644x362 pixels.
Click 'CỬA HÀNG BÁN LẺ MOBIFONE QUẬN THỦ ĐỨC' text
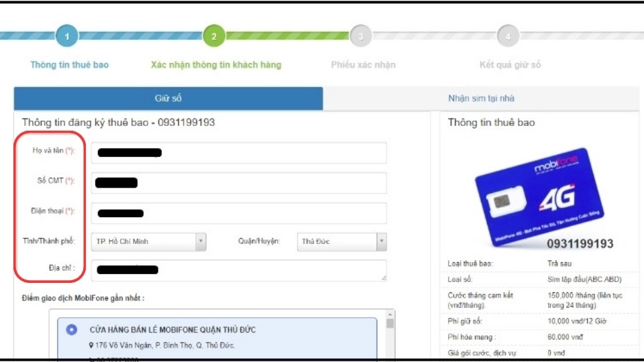[172, 330]
